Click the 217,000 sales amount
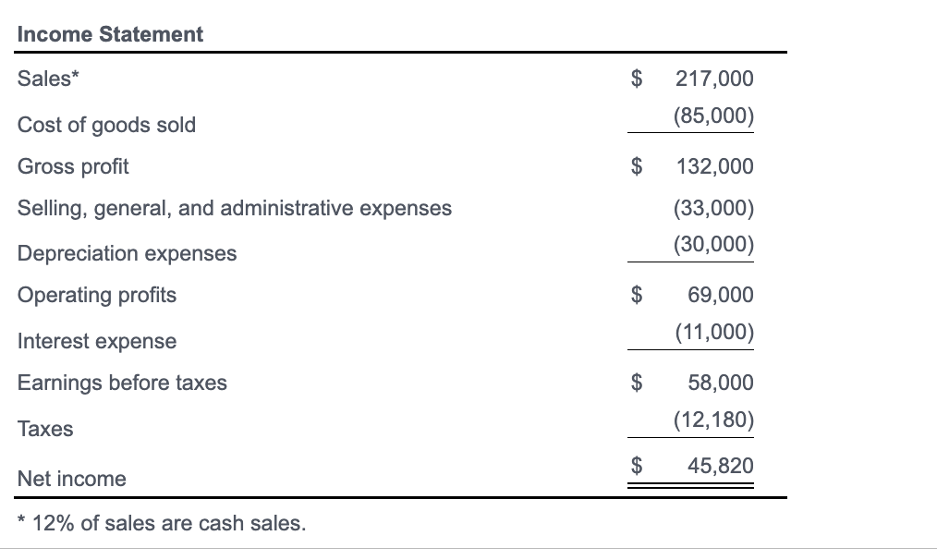The height and width of the screenshot is (560, 937). click(713, 79)
